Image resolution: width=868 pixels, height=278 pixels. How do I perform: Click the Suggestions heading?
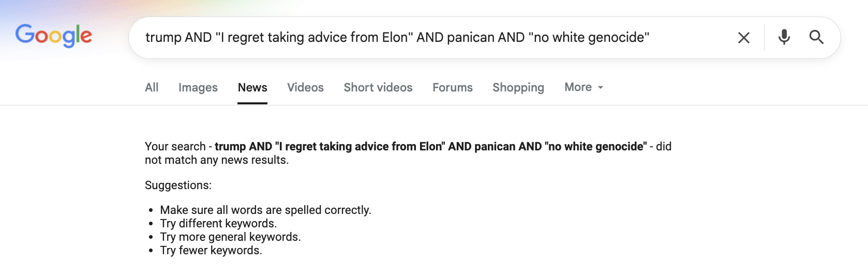point(178,186)
